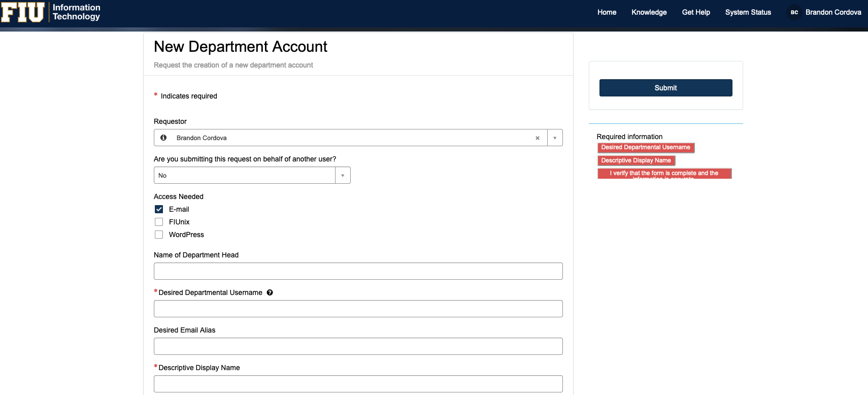868x395 pixels.
Task: Click the WordPress label text
Action: tap(186, 235)
